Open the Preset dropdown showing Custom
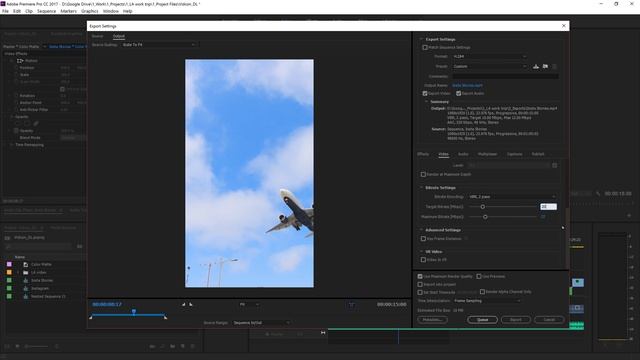640x360 pixels. pos(489,66)
